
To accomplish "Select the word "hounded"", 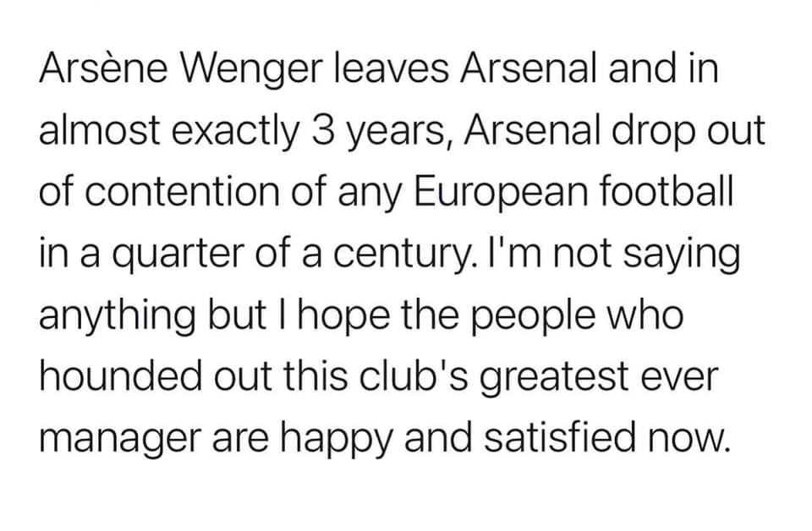I will (121, 375).
